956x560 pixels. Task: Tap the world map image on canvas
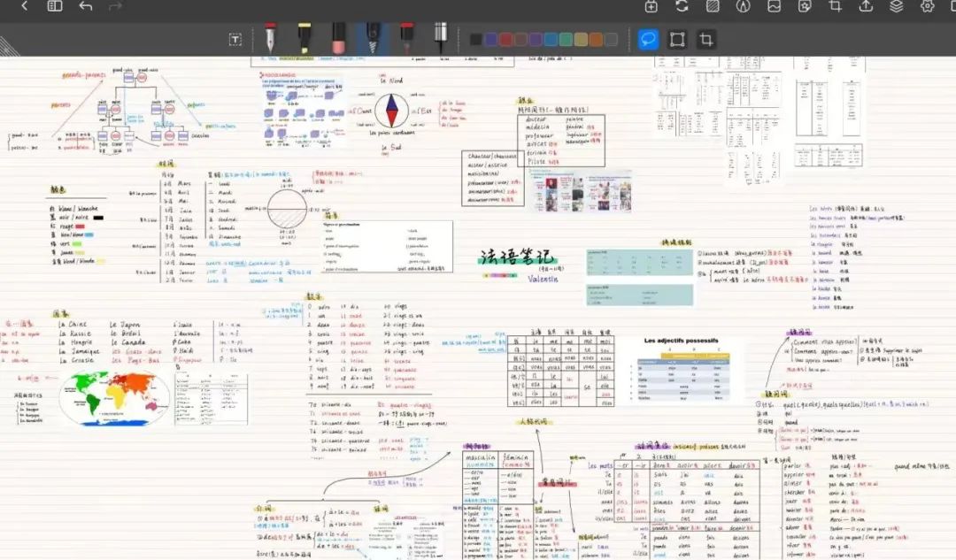coord(115,397)
